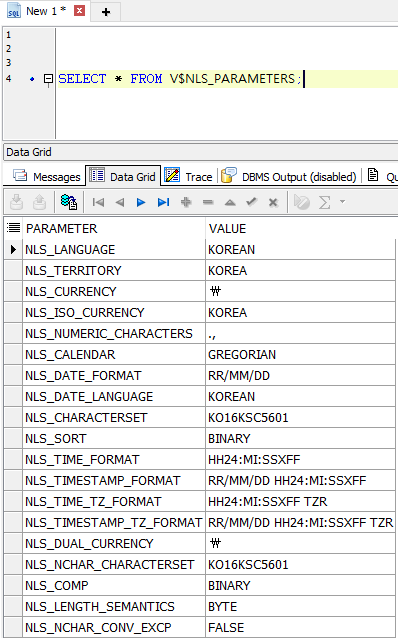Click the won symbol value of NLS_CURRENCY
This screenshot has width=398, height=638.
(300, 291)
